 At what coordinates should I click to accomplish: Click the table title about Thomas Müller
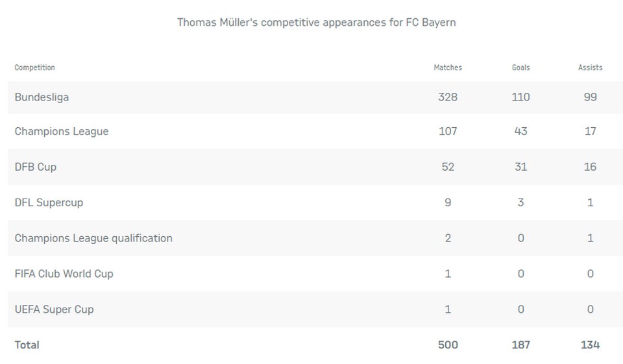click(x=317, y=22)
